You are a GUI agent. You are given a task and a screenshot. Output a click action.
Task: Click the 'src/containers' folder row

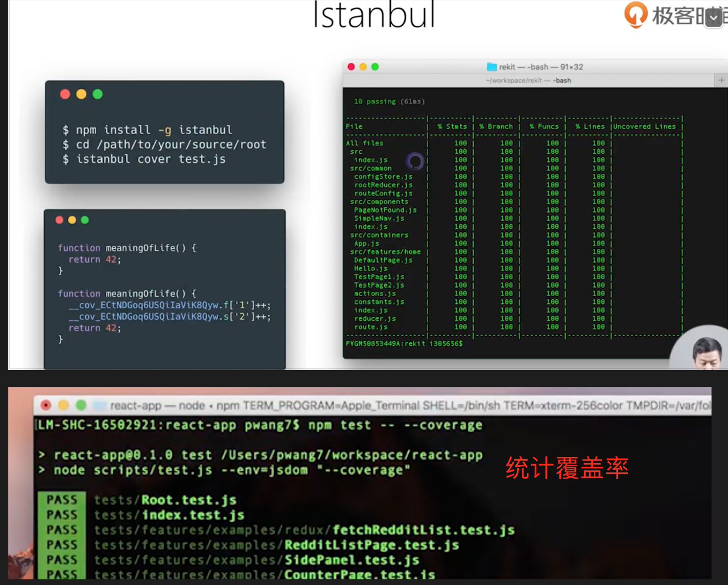379,235
